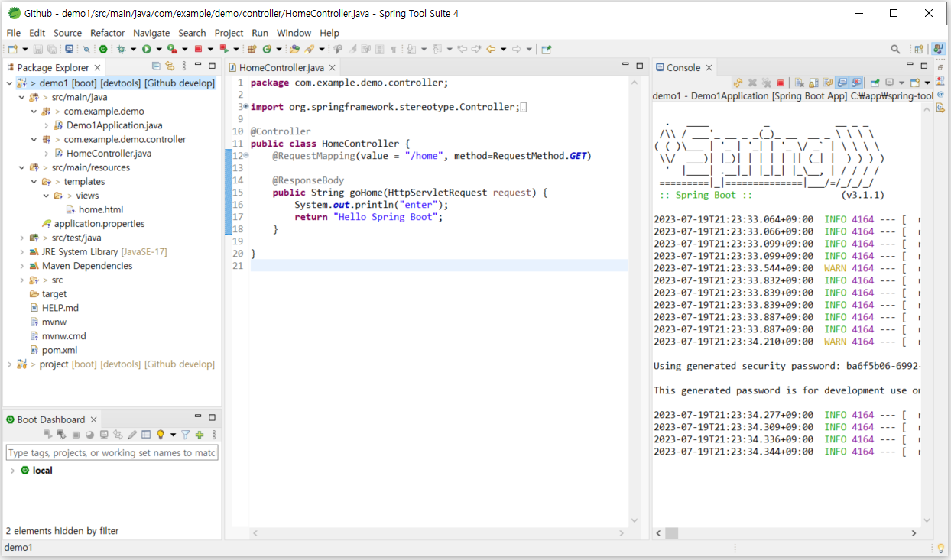Click the filter funnel icon in Boot Dashboard
The width and height of the screenshot is (951, 560).
pyautogui.click(x=185, y=435)
